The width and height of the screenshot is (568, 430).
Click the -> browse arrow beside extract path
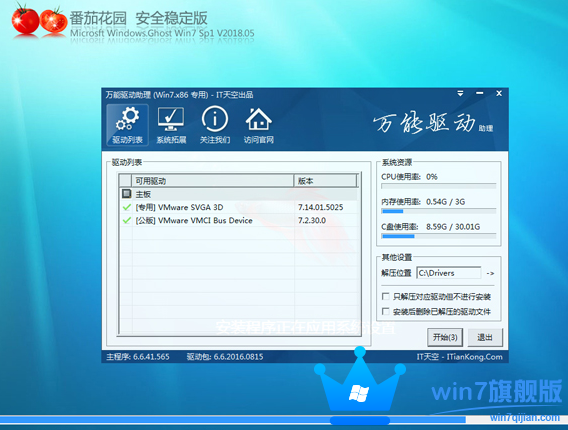pyautogui.click(x=490, y=273)
